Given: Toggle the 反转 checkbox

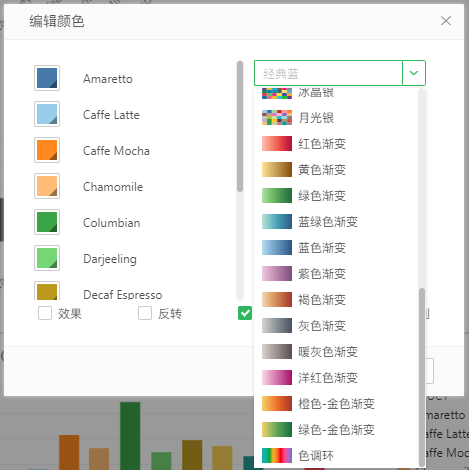Looking at the screenshot, I should pyautogui.click(x=145, y=313).
